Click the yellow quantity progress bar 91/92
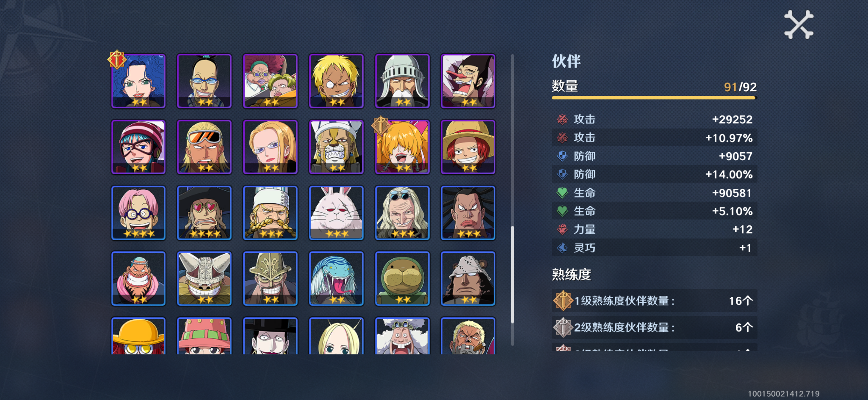 tap(654, 98)
